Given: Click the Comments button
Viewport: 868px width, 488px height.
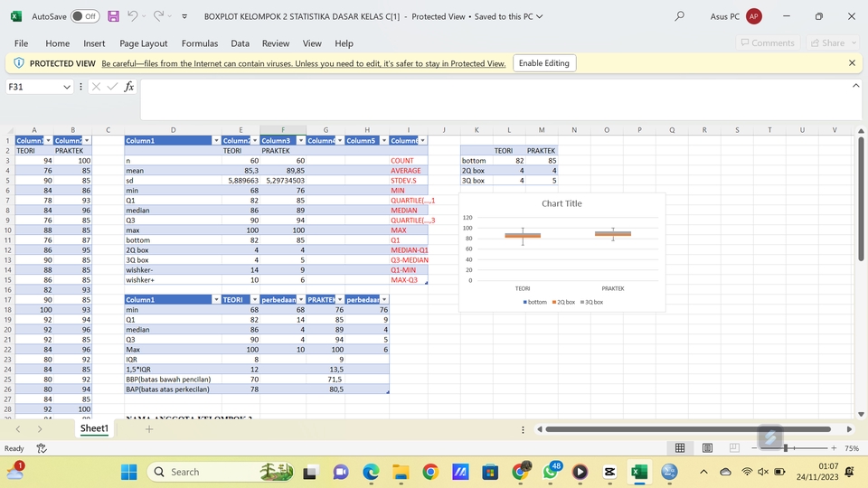Looking at the screenshot, I should pyautogui.click(x=768, y=42).
